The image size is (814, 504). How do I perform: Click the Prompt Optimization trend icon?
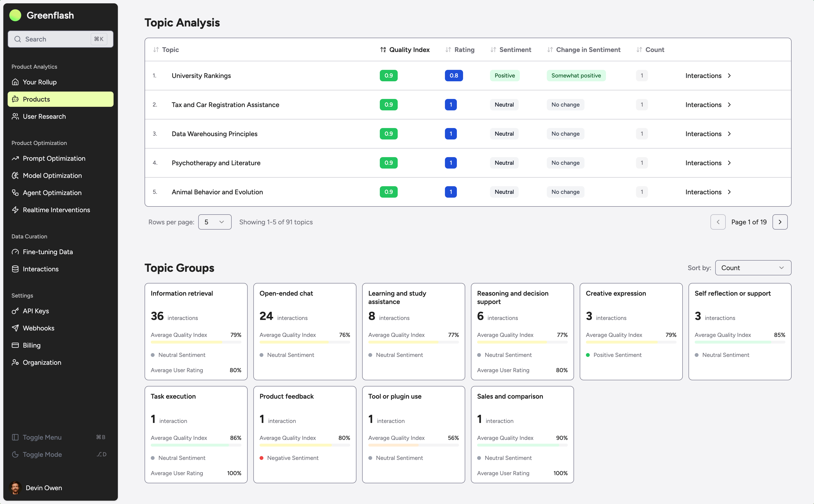(15, 158)
